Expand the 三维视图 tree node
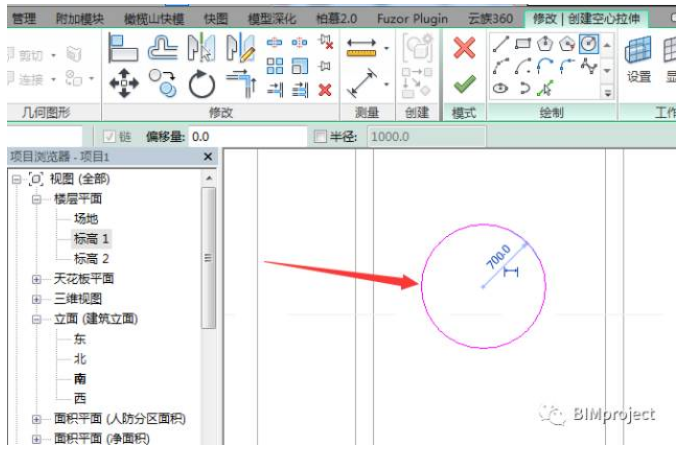This screenshot has width=680, height=452. (36, 299)
